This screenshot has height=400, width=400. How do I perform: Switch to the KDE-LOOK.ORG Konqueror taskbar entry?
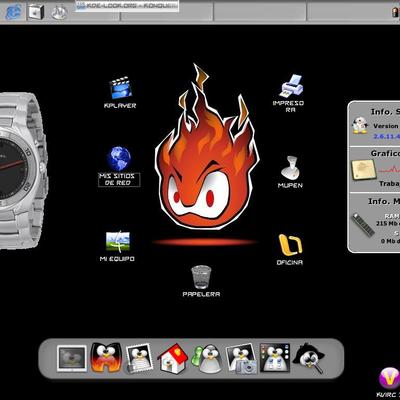coord(127,6)
